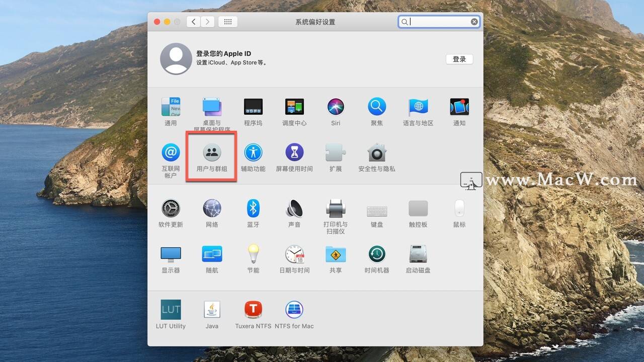Open 软件更新 to check for updates
Image resolution: width=644 pixels, height=362 pixels.
[x=171, y=209]
